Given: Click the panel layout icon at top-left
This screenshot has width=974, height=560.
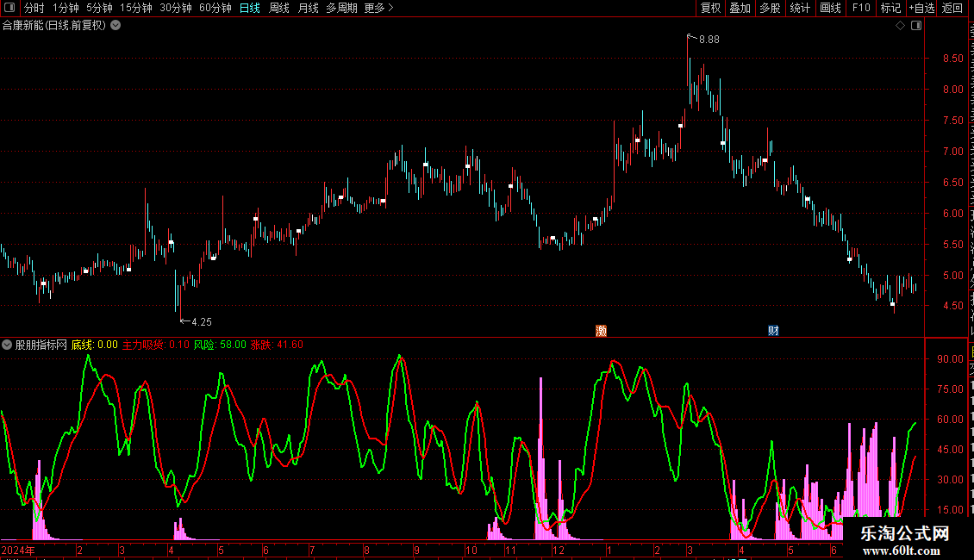Looking at the screenshot, I should click(x=9, y=8).
